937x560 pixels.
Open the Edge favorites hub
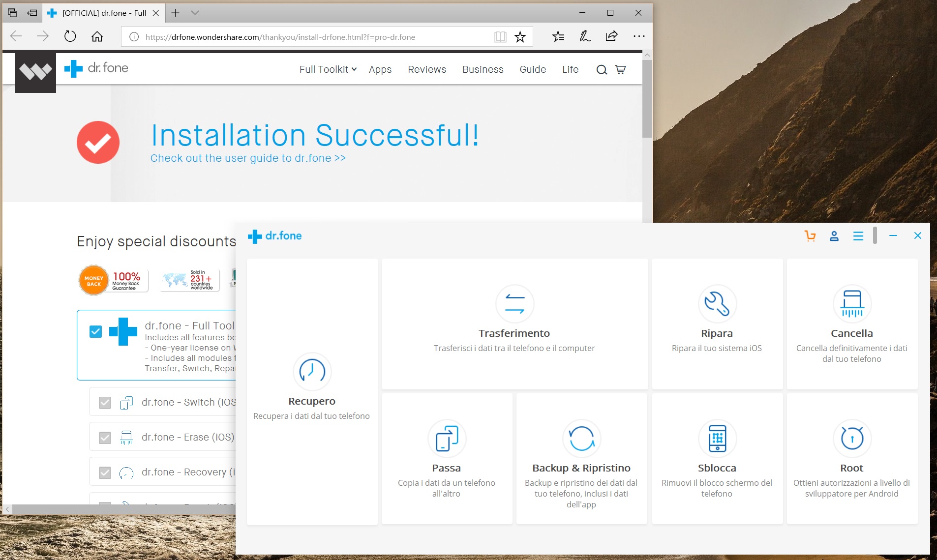tap(558, 36)
